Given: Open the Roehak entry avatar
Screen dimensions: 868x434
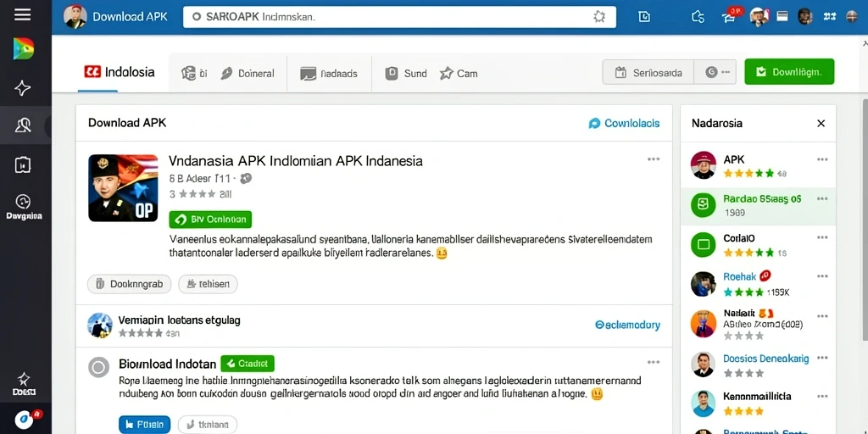Looking at the screenshot, I should [704, 284].
